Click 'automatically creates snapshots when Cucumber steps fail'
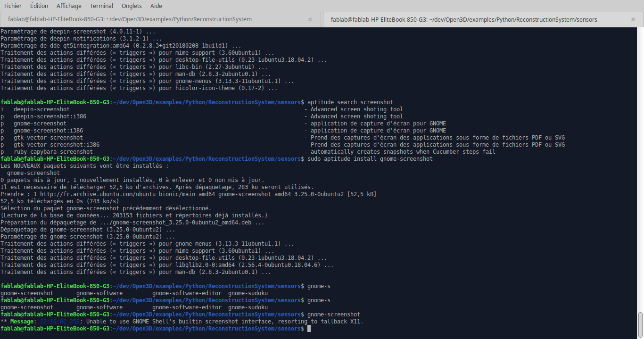The image size is (644, 339). pyautogui.click(x=403, y=152)
